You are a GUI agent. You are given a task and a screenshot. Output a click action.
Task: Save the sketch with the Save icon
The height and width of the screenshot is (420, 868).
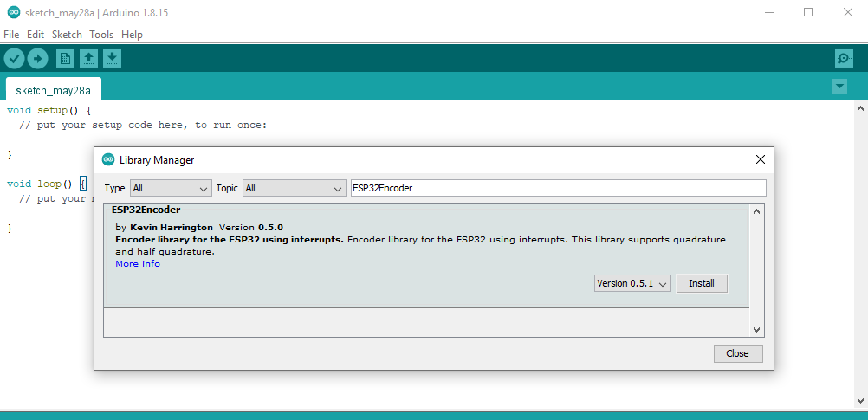[x=112, y=58]
